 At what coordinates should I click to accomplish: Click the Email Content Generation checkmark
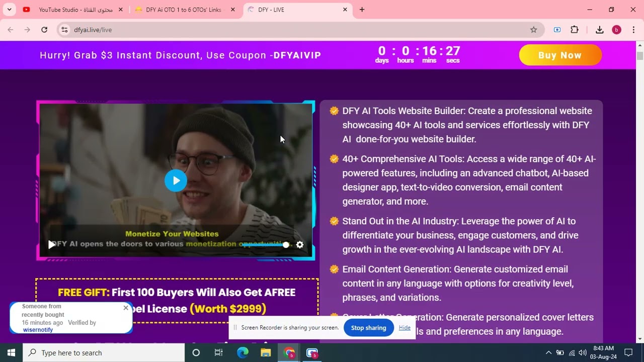point(334,269)
